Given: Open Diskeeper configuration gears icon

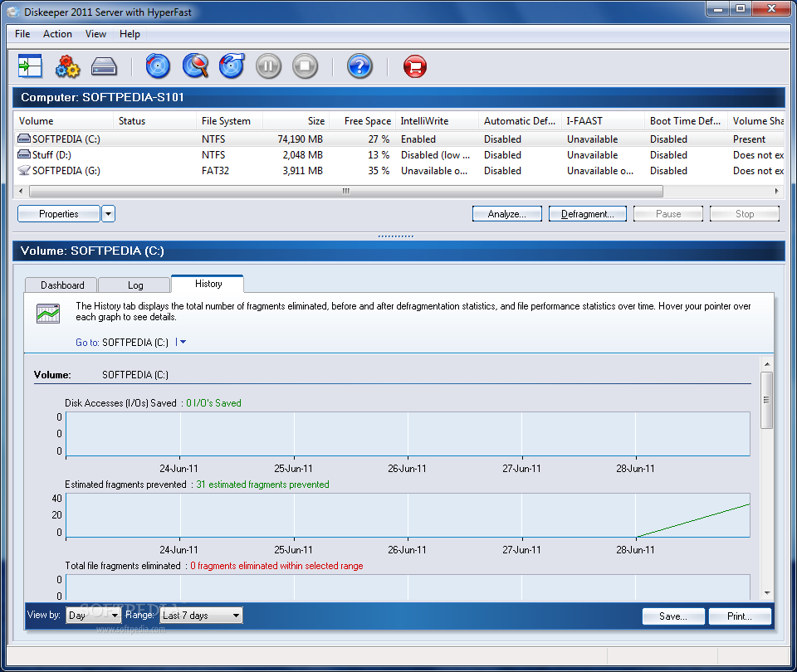Looking at the screenshot, I should pyautogui.click(x=67, y=66).
